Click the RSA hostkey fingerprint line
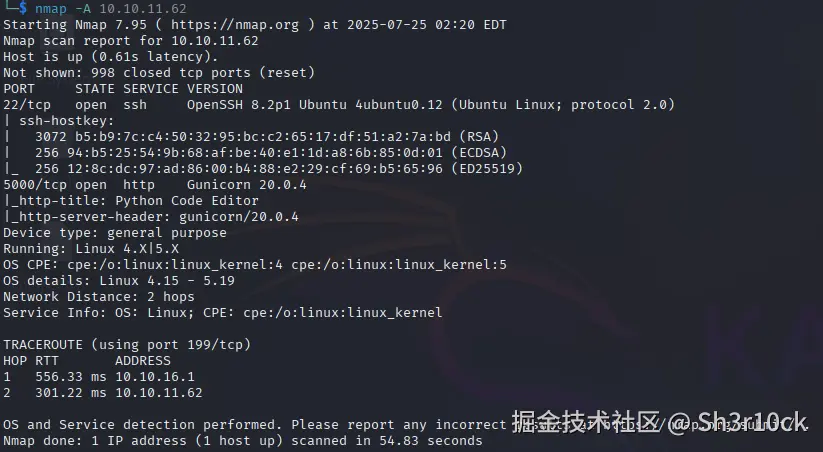 (x=267, y=136)
